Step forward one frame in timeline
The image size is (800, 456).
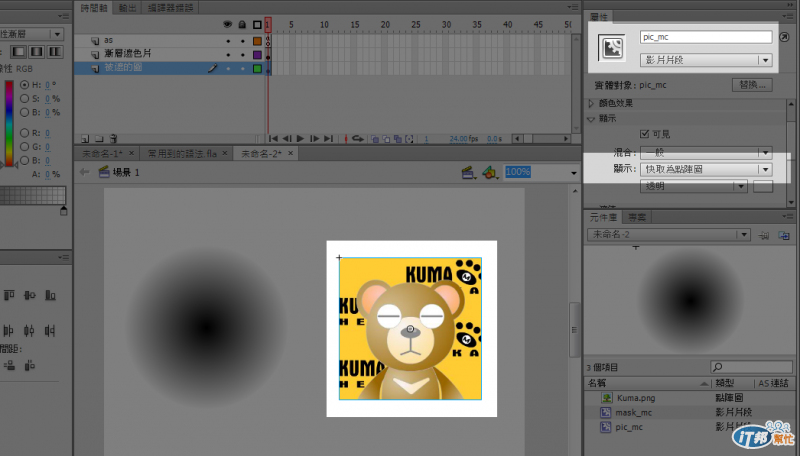[x=314, y=139]
